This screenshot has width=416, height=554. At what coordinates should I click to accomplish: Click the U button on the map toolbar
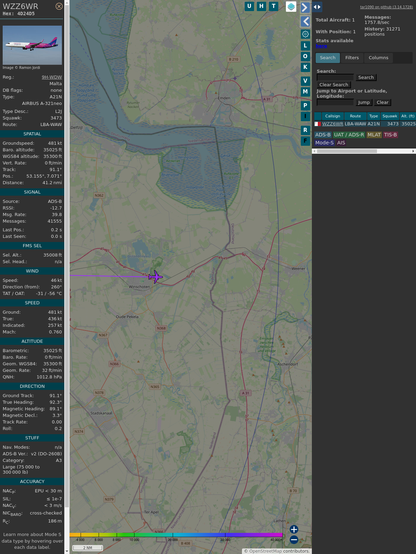click(249, 6)
